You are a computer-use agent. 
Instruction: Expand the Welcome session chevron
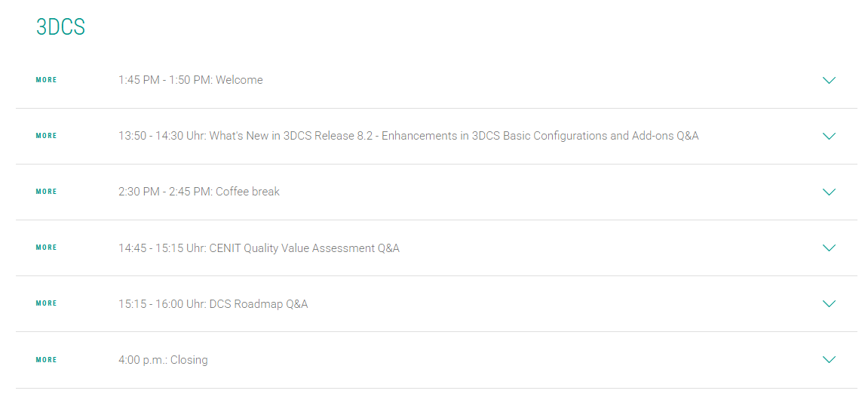829,80
